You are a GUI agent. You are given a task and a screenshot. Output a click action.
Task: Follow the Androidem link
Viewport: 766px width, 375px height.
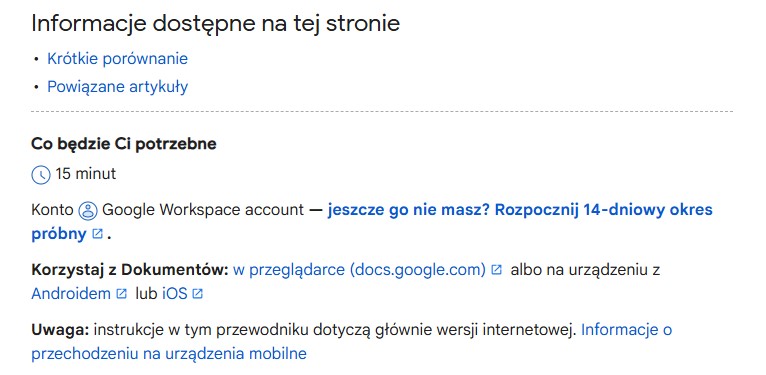point(71,293)
